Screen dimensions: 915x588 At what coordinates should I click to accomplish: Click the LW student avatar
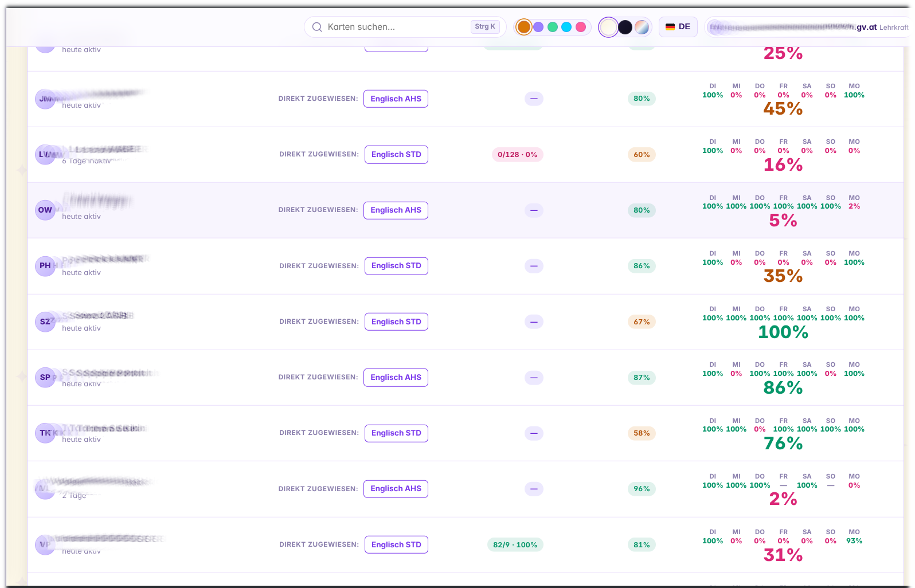tap(45, 154)
